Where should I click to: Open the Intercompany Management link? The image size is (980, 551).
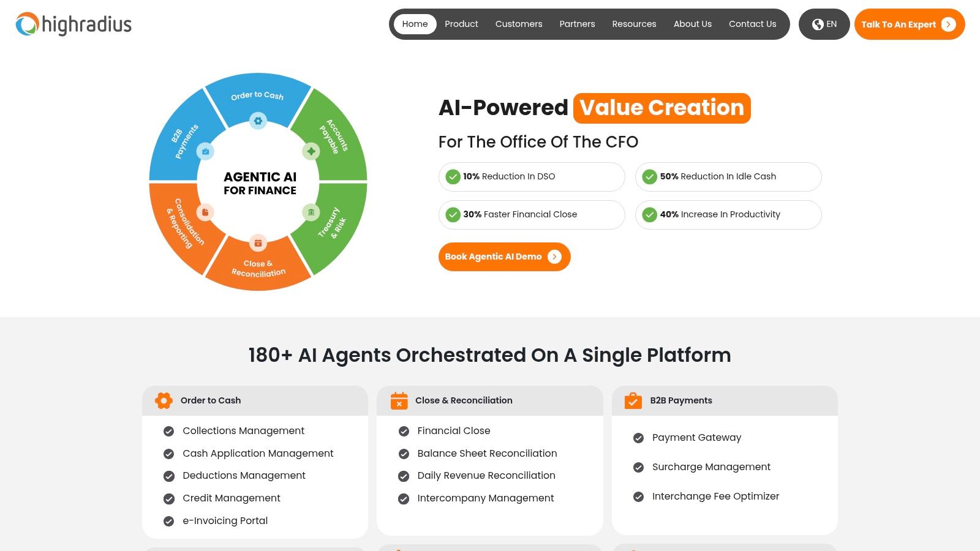pos(486,498)
